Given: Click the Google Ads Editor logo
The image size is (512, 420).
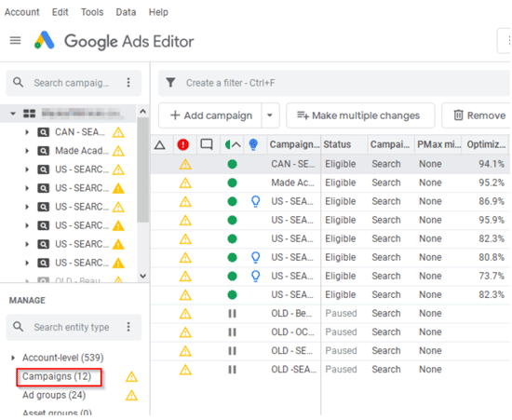Looking at the screenshot, I should [45, 40].
